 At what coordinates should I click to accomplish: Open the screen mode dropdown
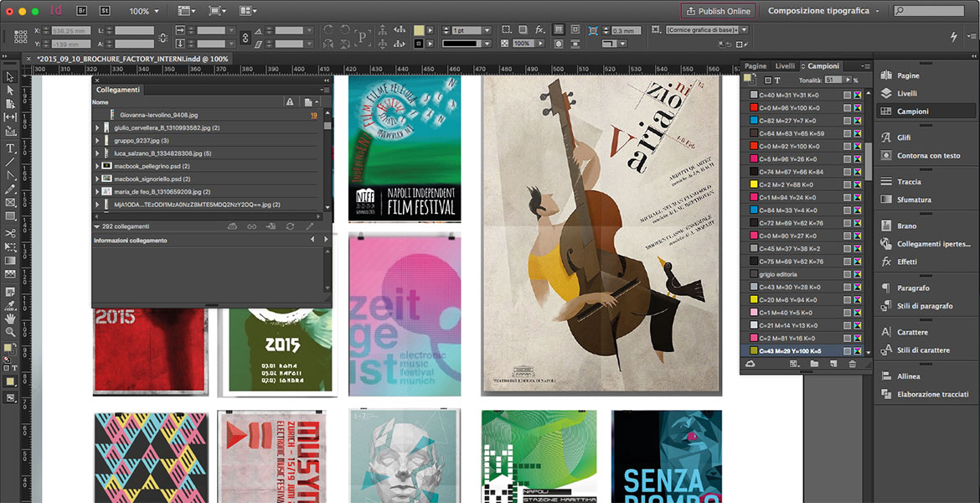pyautogui.click(x=217, y=11)
